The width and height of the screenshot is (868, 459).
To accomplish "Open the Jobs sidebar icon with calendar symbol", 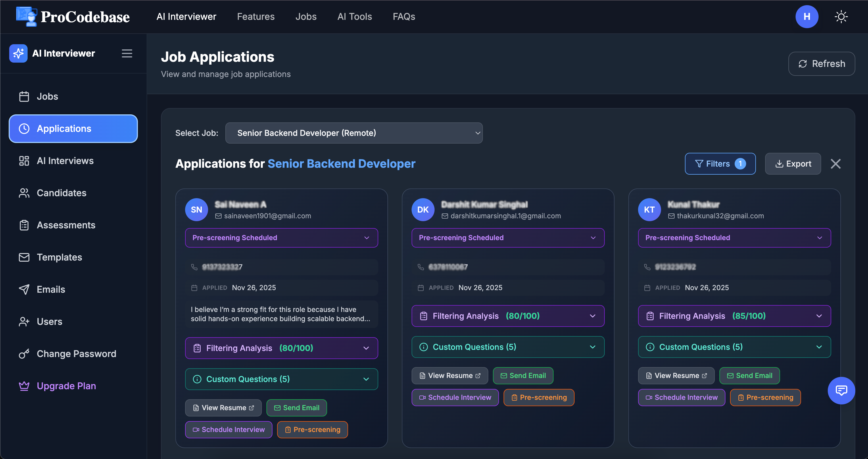I will tap(24, 96).
